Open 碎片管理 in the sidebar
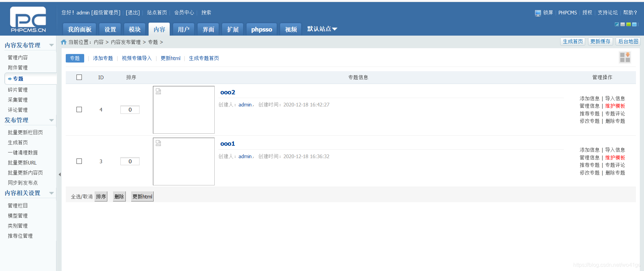 click(x=18, y=90)
